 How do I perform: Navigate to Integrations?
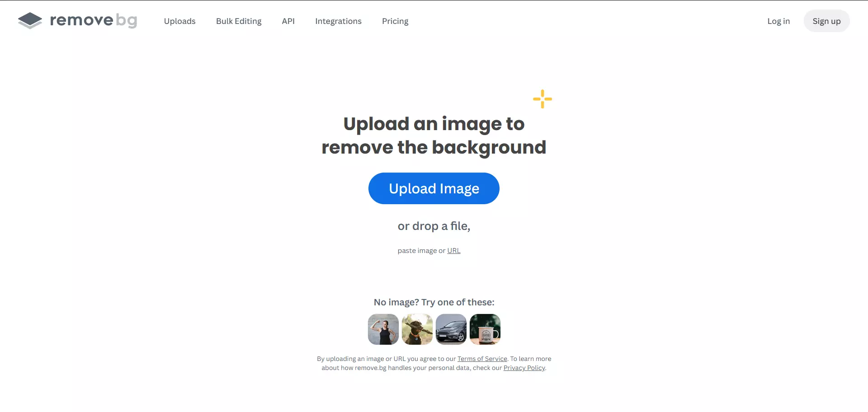coord(338,21)
